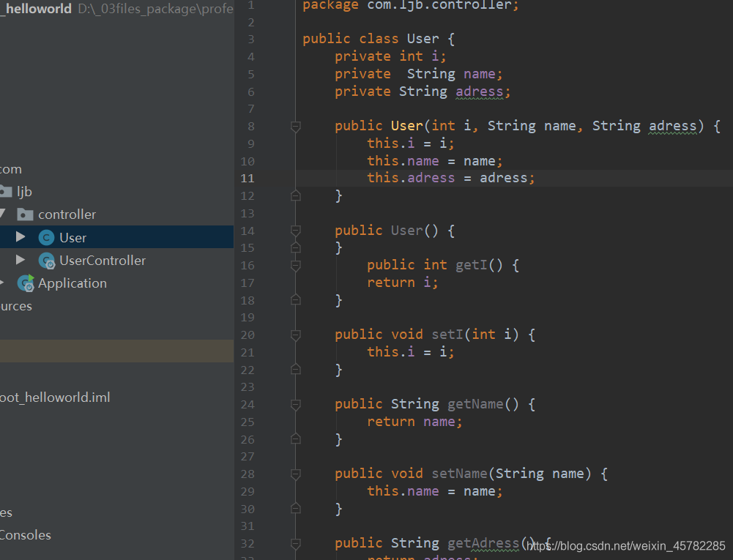Fold the getAdress method at line 32
The width and height of the screenshot is (733, 560).
295,544
